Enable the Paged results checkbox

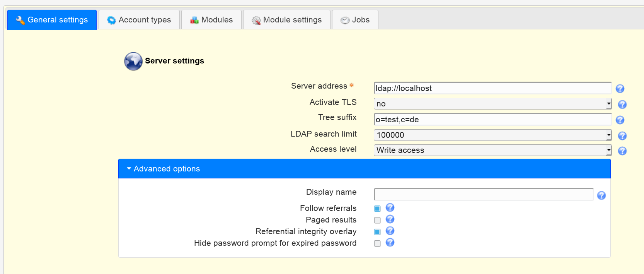(377, 220)
